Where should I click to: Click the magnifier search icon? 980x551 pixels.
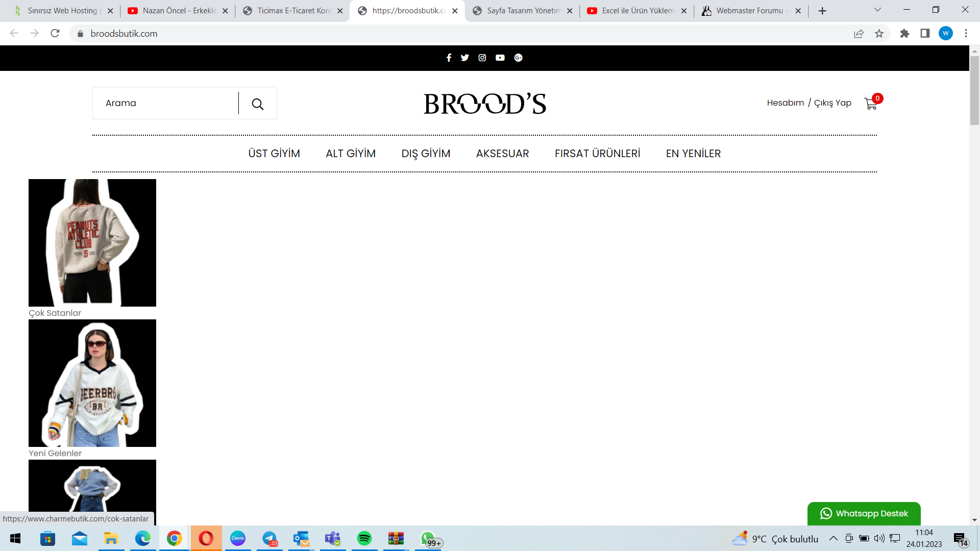click(x=258, y=104)
